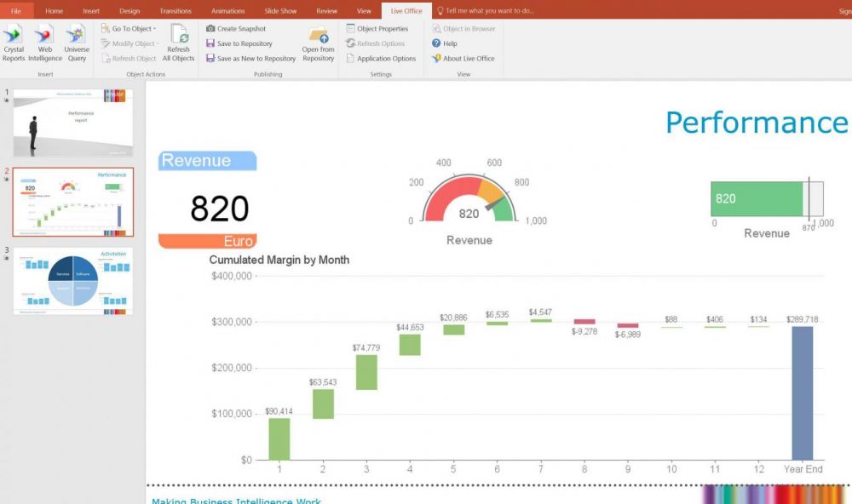Open the Transitions tab
This screenshot has height=504, width=852.
click(176, 11)
